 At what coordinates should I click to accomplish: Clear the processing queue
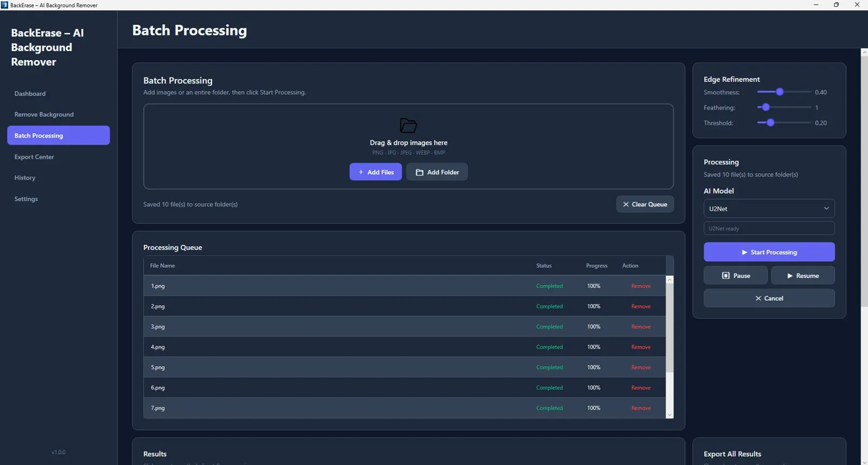(x=645, y=204)
